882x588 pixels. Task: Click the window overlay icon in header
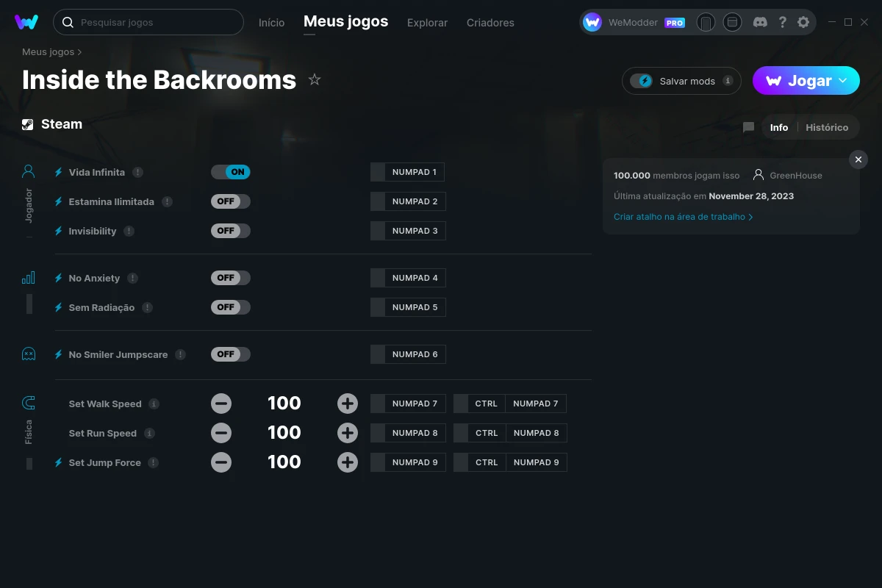point(732,22)
